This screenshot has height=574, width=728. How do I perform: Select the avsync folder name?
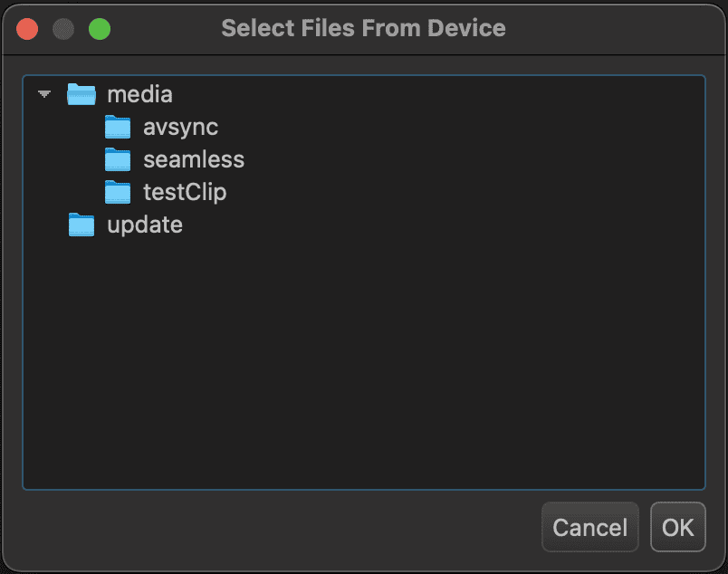click(x=180, y=128)
